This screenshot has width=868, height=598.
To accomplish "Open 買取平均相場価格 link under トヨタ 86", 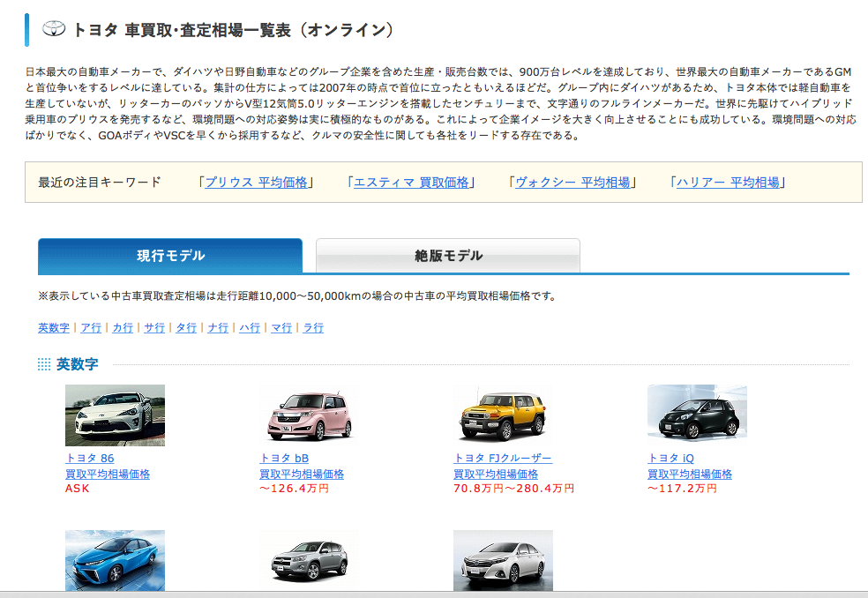I will (x=108, y=474).
